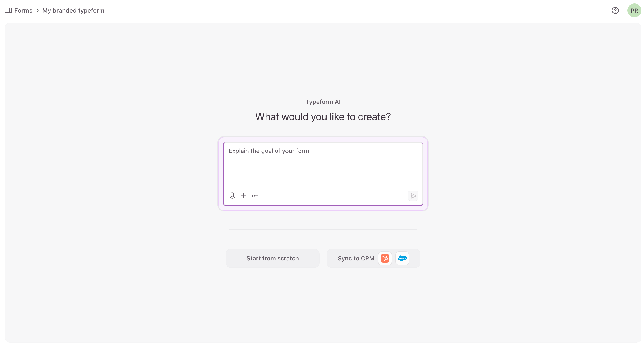The height and width of the screenshot is (344, 644).
Task: Click the Sync to CRM text label
Action: (x=356, y=258)
